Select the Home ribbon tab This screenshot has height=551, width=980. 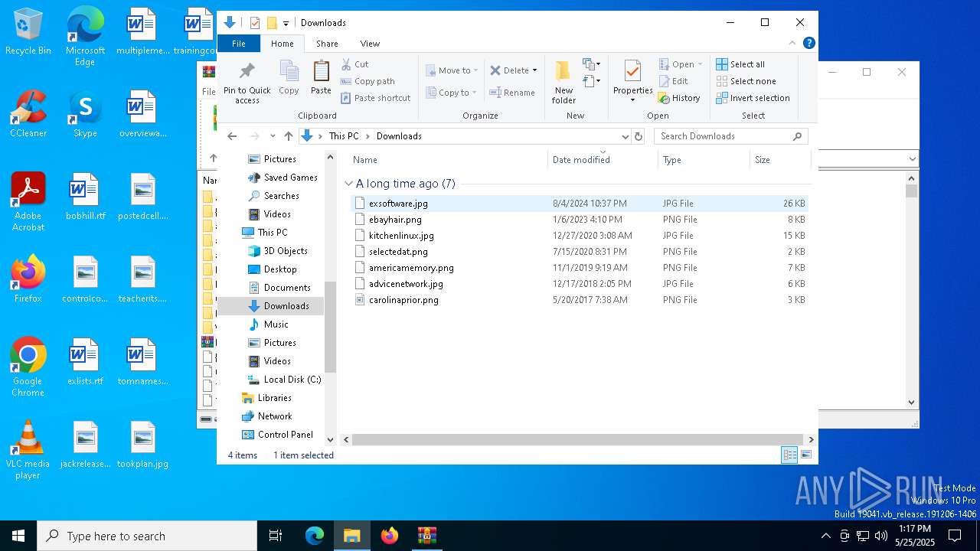(x=283, y=44)
